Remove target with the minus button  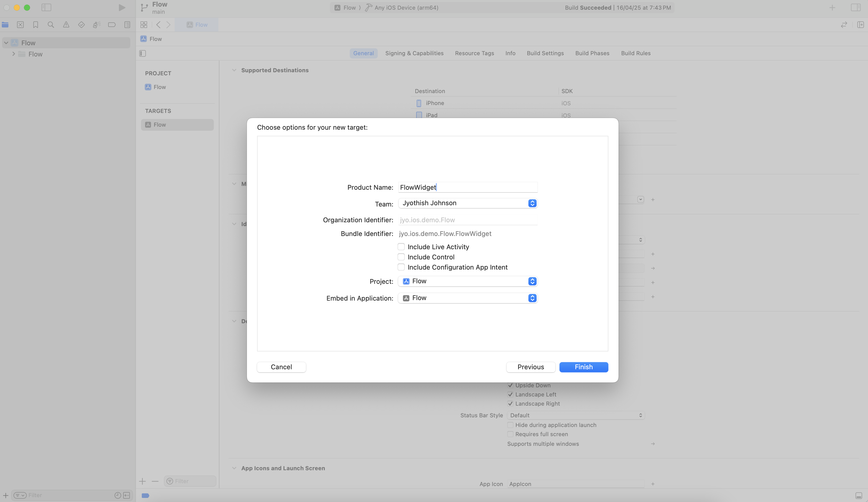[155, 481]
